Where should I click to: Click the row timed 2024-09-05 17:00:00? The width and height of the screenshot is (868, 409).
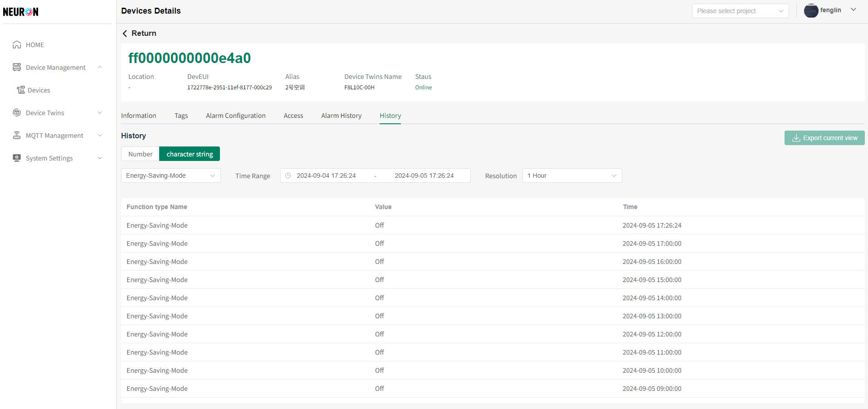[493, 243]
